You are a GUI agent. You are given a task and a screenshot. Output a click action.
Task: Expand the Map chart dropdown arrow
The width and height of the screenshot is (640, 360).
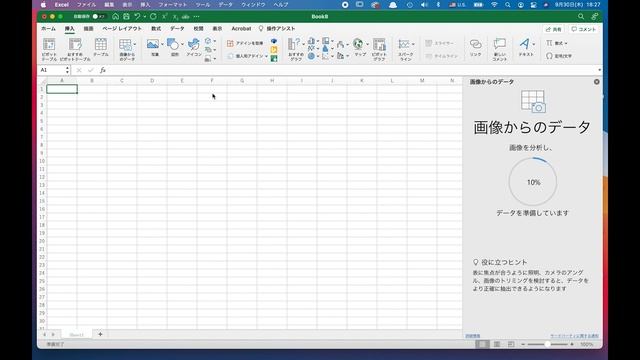[x=367, y=44]
